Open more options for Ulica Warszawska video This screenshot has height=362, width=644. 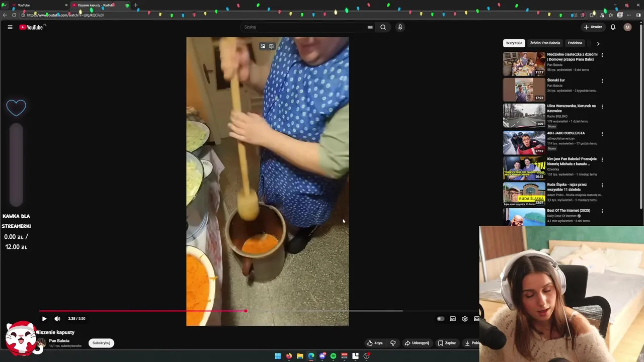pos(602,107)
